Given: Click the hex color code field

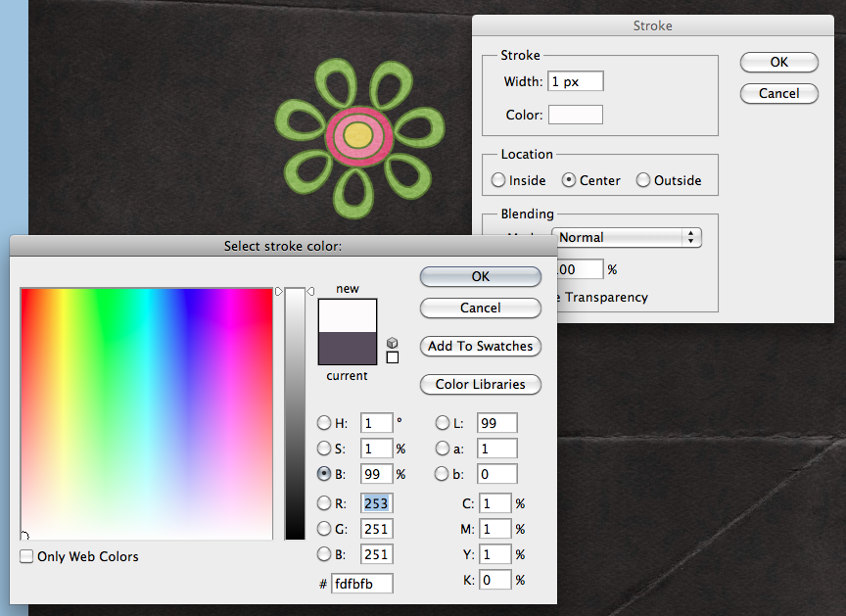Looking at the screenshot, I should (x=362, y=584).
